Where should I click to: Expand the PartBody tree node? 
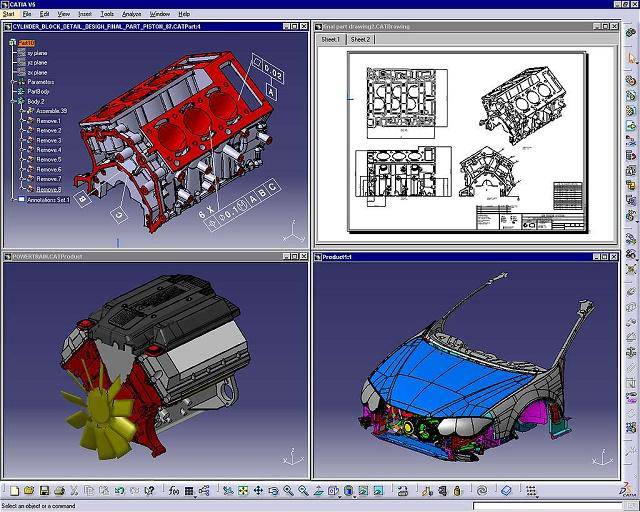(15, 91)
